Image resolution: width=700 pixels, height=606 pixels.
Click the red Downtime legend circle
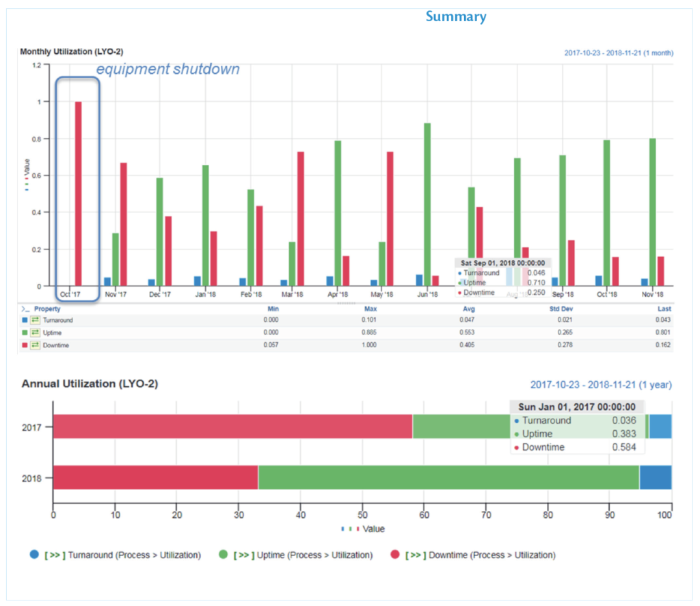(x=395, y=555)
